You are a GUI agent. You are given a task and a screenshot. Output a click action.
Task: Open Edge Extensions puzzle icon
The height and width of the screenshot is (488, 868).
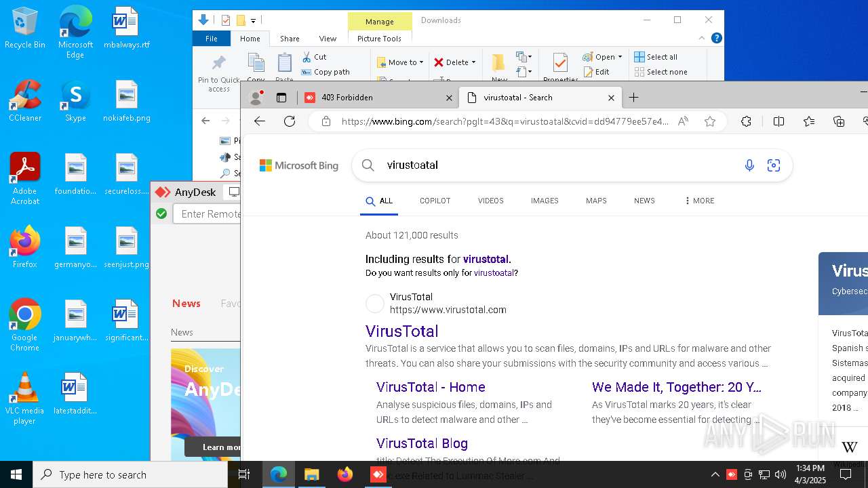[x=746, y=121]
